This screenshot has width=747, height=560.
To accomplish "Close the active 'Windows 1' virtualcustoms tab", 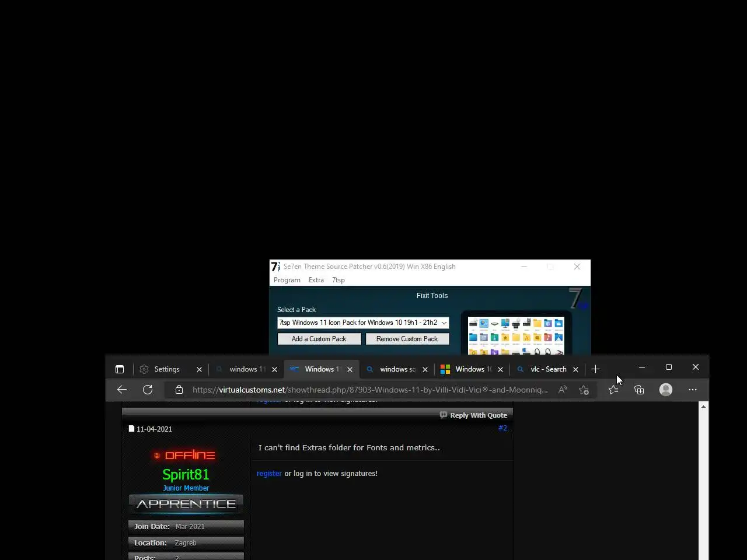I will pyautogui.click(x=350, y=369).
